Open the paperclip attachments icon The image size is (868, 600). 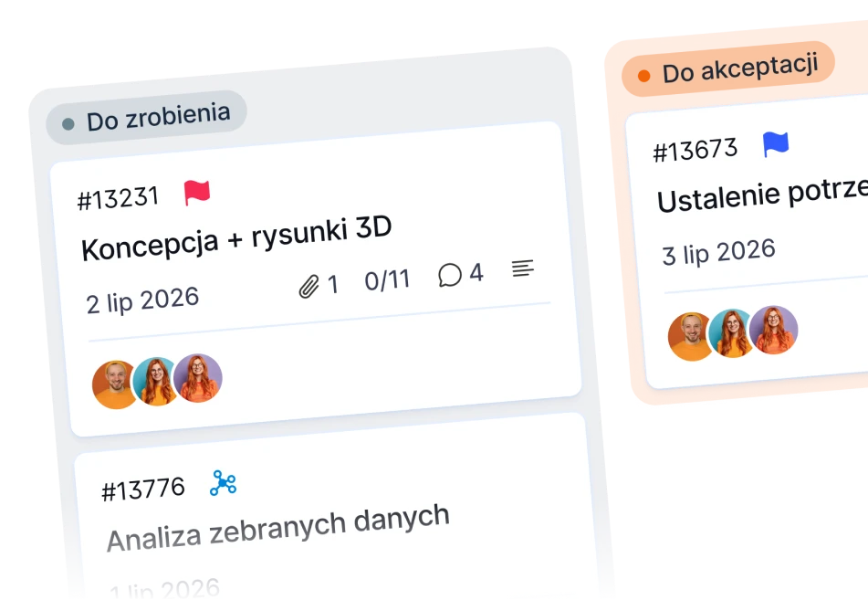click(x=309, y=287)
